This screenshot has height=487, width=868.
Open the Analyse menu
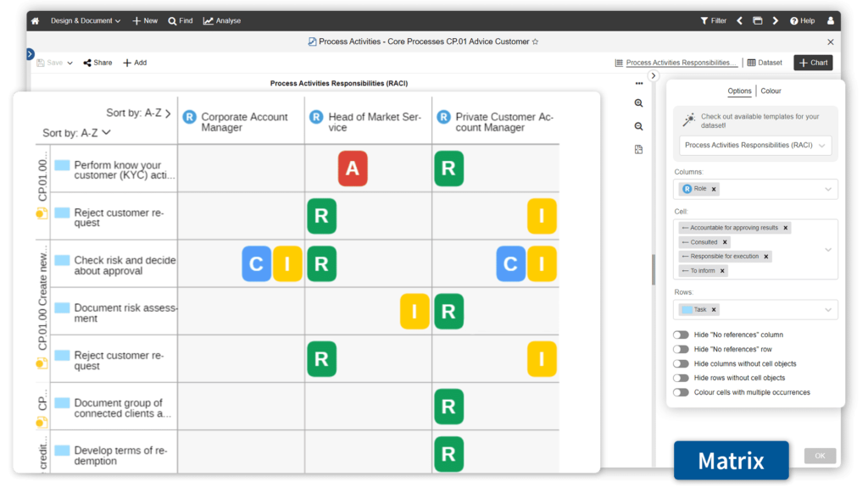222,20
